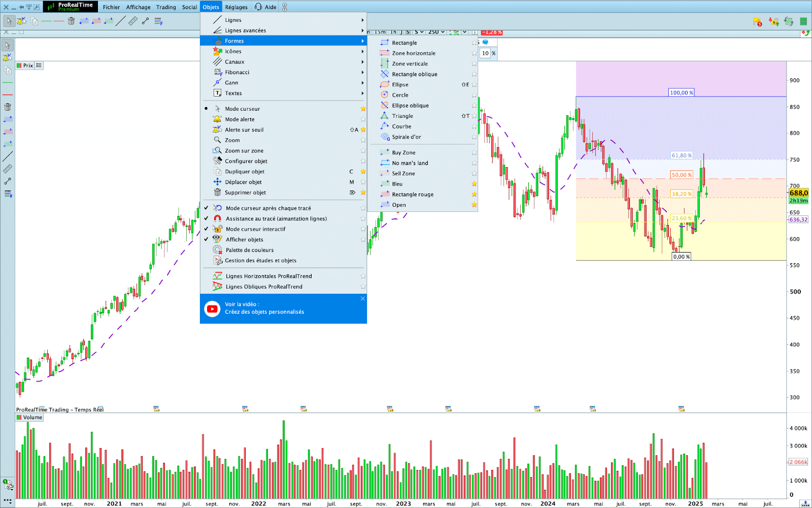Open Palette de couleurs
Screen dimensions: 812x508
pyautogui.click(x=249, y=250)
